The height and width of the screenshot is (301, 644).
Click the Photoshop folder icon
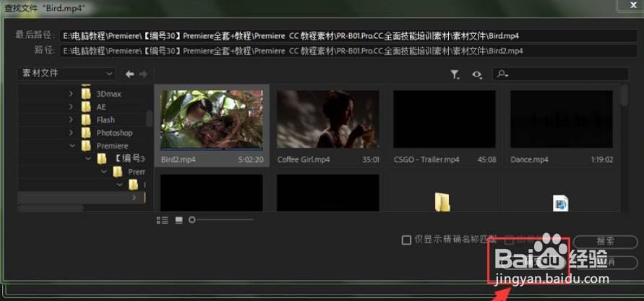tap(86, 133)
